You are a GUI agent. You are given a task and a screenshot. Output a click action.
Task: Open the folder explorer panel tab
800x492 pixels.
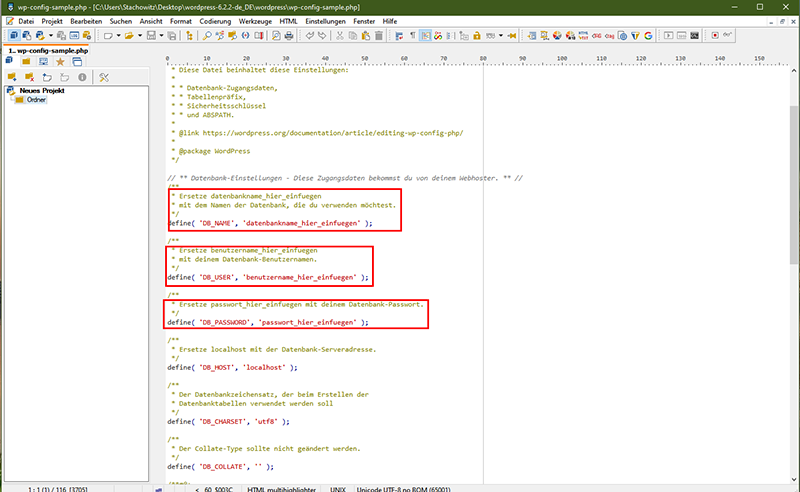(26, 62)
